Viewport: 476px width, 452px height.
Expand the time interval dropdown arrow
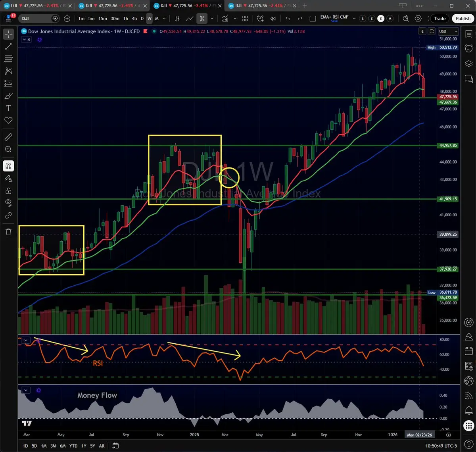pyautogui.click(x=165, y=19)
